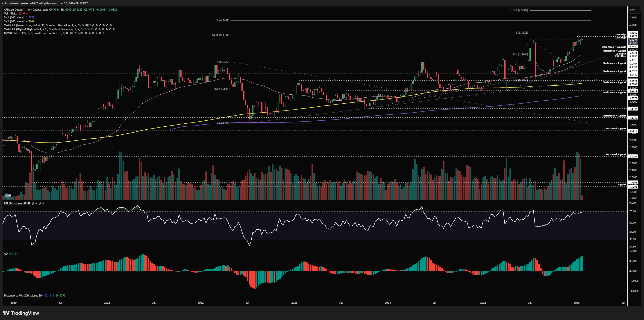Viewport: 644px width, 320px height.
Task: Select the RVWAP indicator legend entry
Action: tap(39, 33)
